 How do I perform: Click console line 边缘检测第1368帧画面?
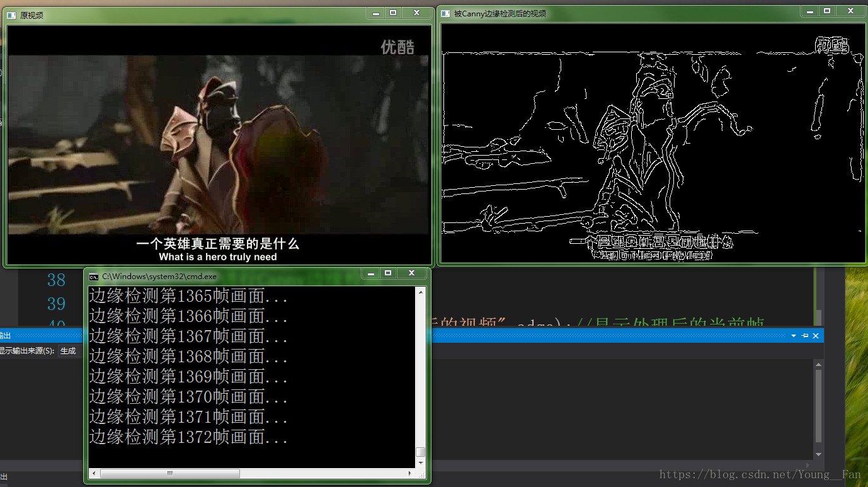click(x=189, y=356)
